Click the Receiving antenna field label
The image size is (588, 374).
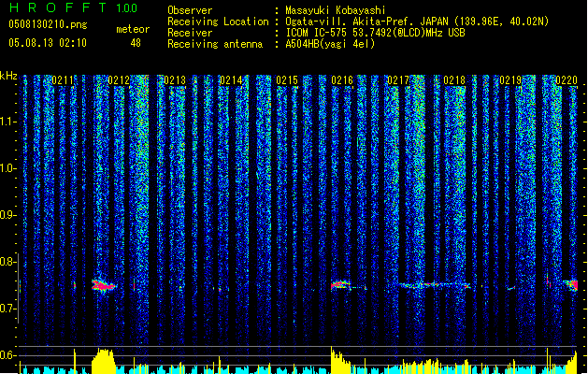tap(215, 44)
